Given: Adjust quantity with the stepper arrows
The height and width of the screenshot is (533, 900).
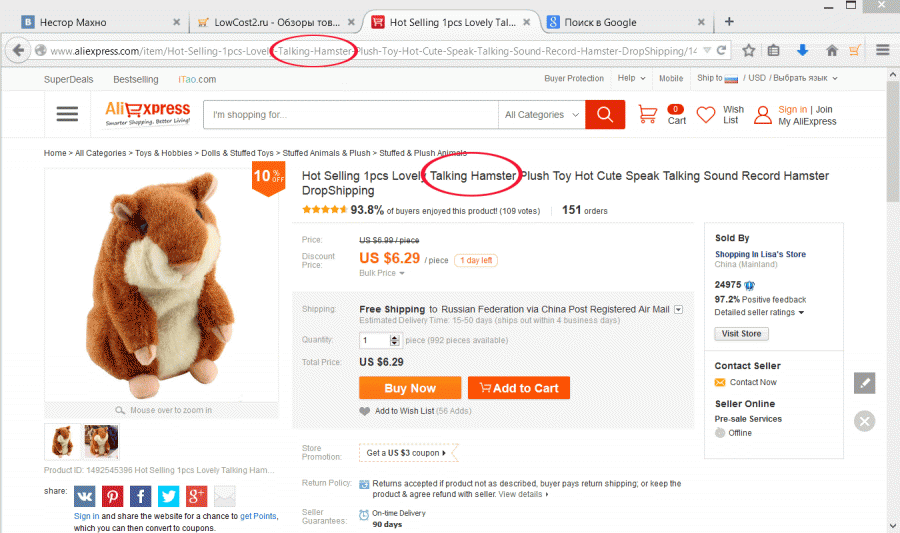Looking at the screenshot, I should tap(394, 340).
